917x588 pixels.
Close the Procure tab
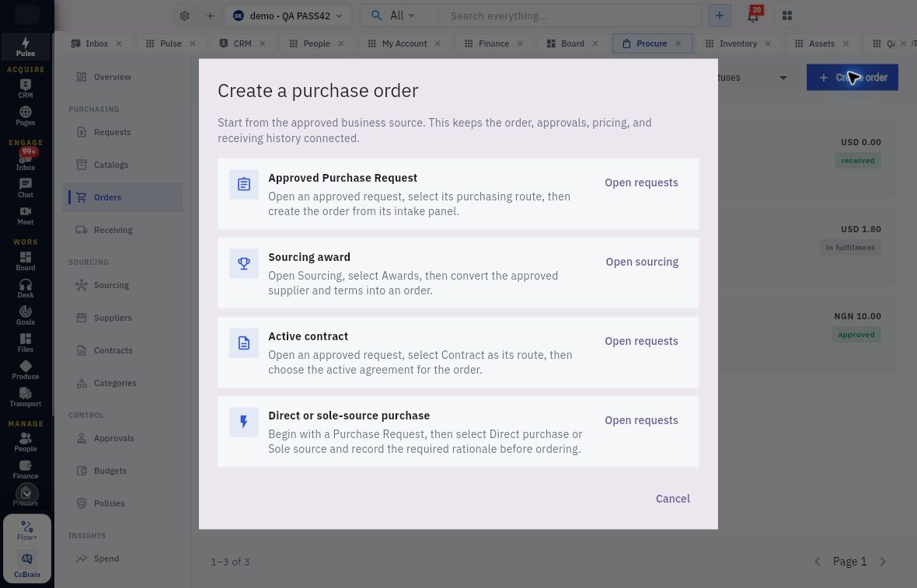click(678, 43)
